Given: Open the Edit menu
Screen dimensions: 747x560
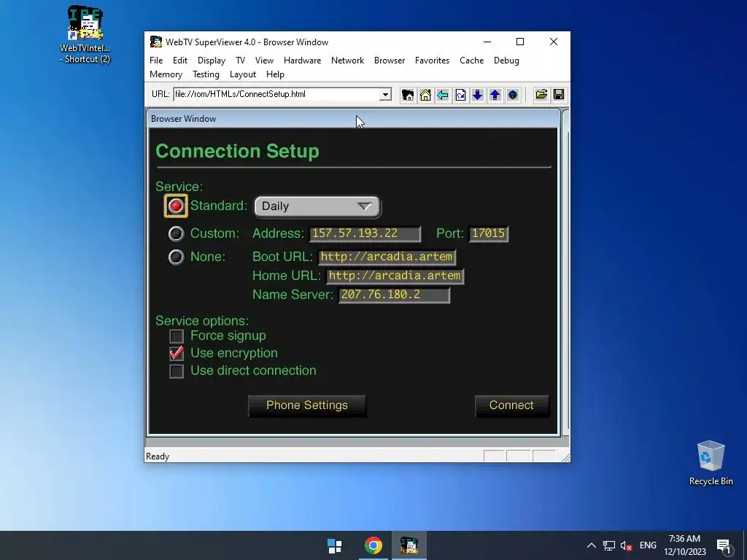Looking at the screenshot, I should (180, 61).
